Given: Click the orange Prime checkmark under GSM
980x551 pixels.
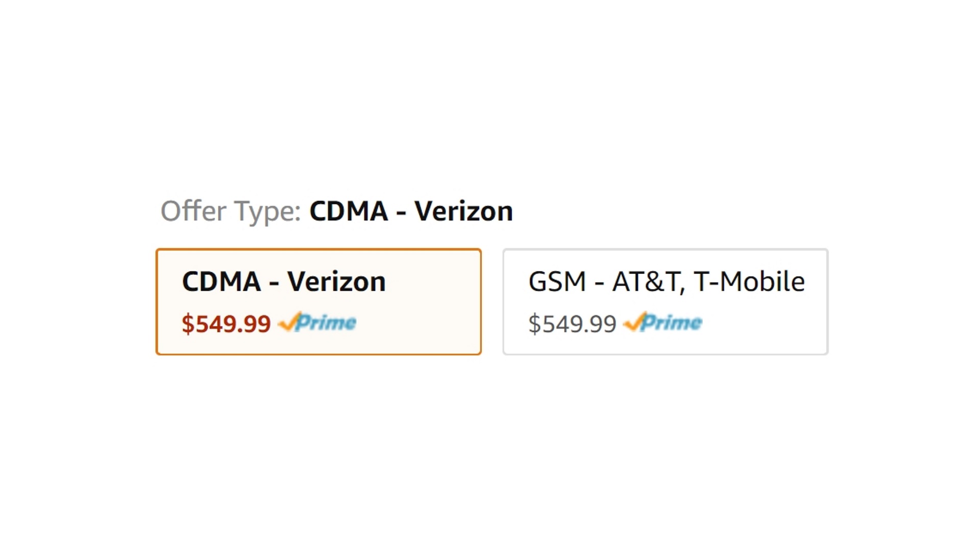Looking at the screenshot, I should 633,323.
